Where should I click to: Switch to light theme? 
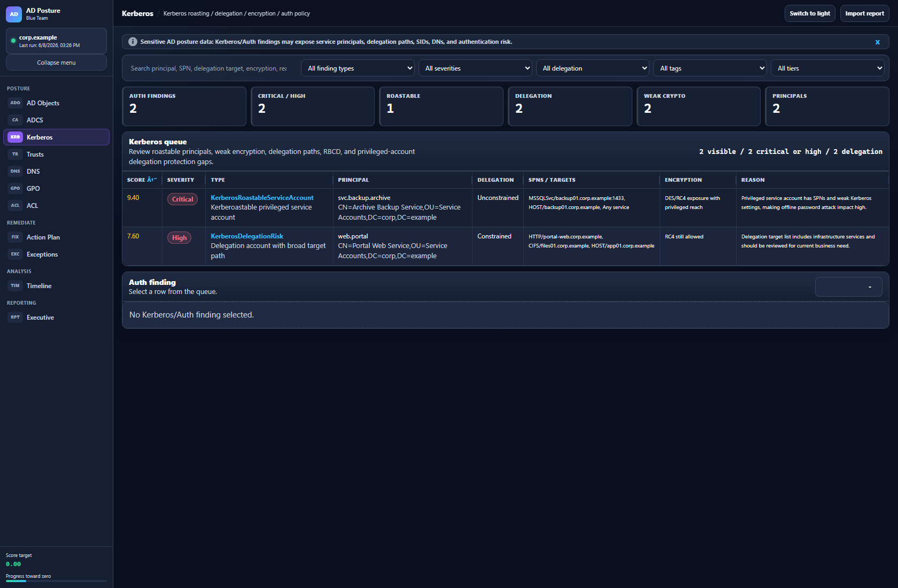click(810, 13)
